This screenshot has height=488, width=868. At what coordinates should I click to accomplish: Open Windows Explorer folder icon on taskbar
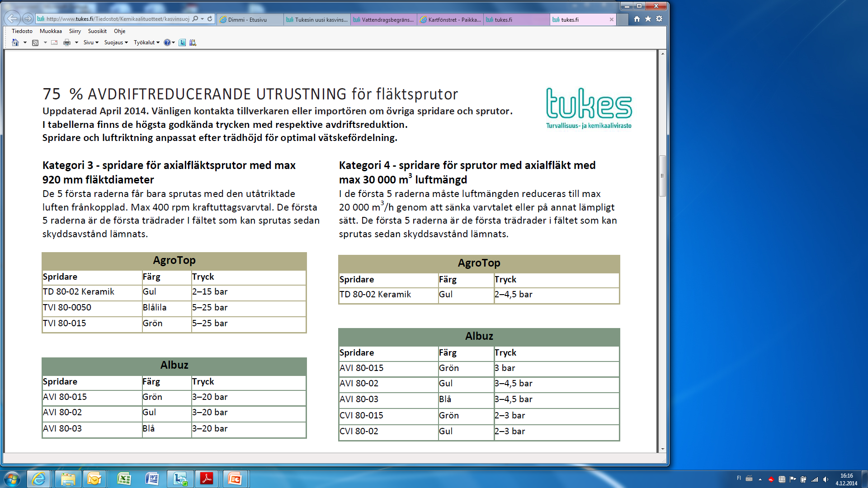click(68, 479)
